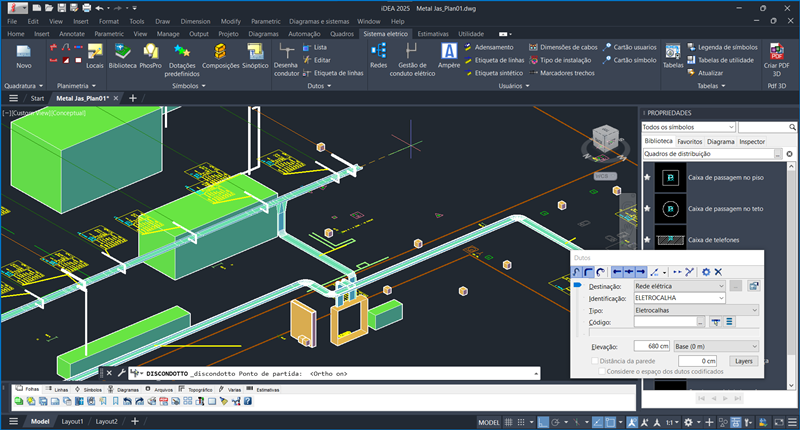This screenshot has width=800, height=430.
Task: Open the Tipo Eletrocalhas dropdown
Action: pos(754,310)
